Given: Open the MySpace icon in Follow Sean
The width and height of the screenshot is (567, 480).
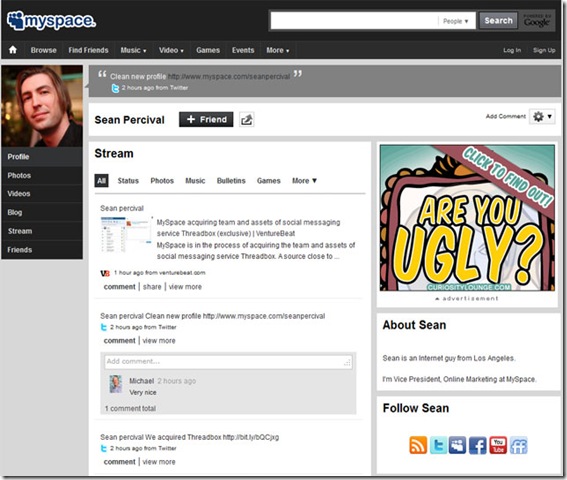Looking at the screenshot, I should [457, 445].
